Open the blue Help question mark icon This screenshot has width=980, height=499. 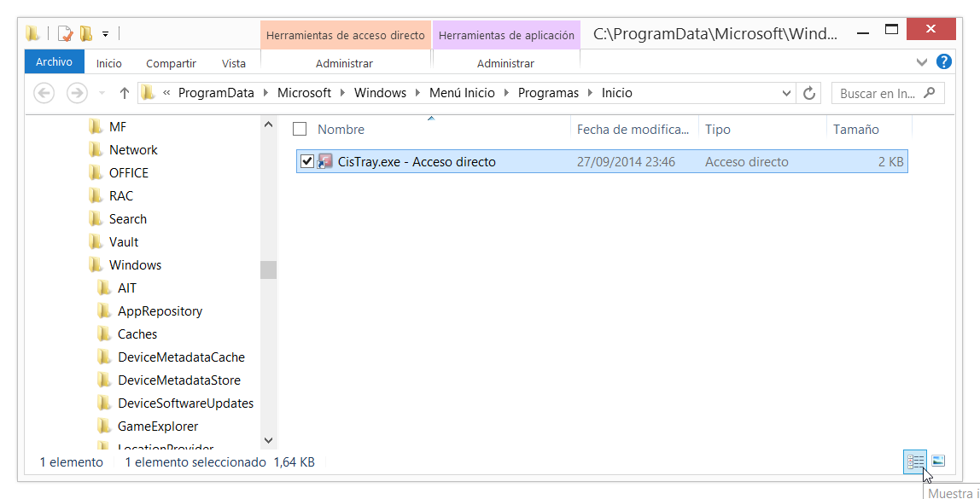(x=944, y=61)
